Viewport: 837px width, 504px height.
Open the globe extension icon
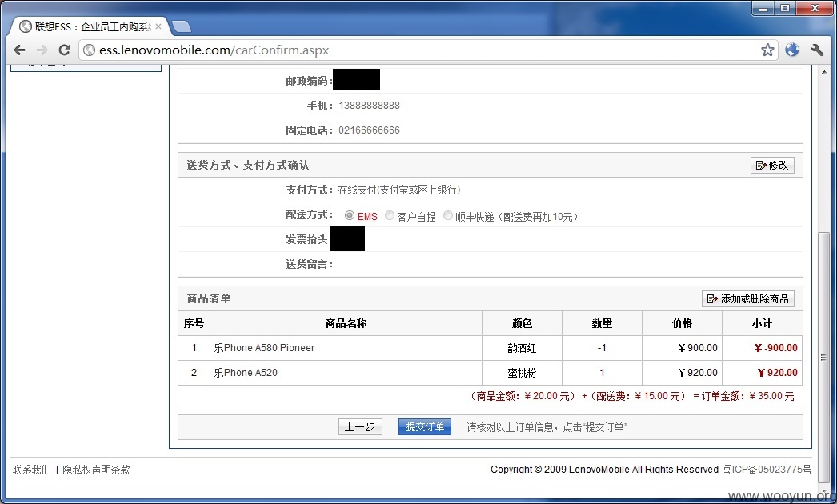pyautogui.click(x=792, y=50)
